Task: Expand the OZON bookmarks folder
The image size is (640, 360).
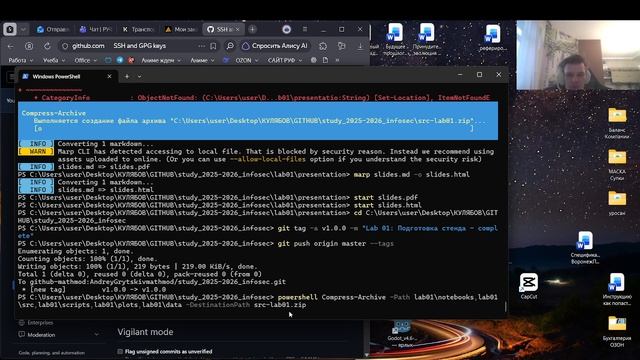Action: 246,60
